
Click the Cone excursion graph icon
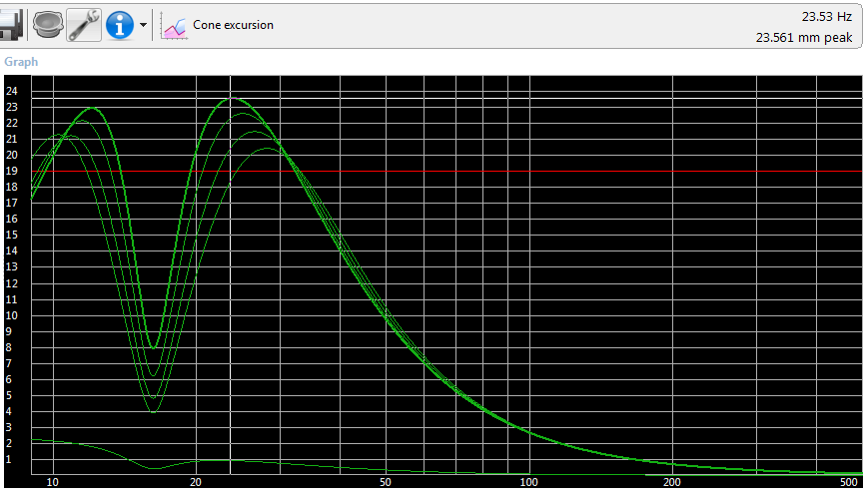click(x=174, y=25)
